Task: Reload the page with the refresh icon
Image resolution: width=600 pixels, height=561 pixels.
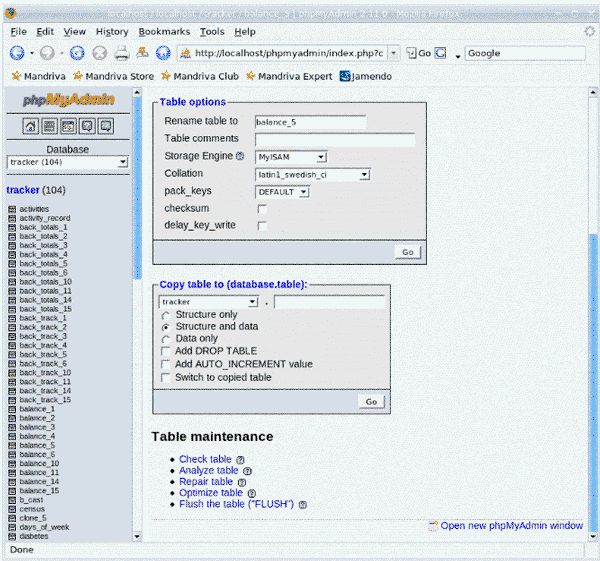Action: [77, 53]
